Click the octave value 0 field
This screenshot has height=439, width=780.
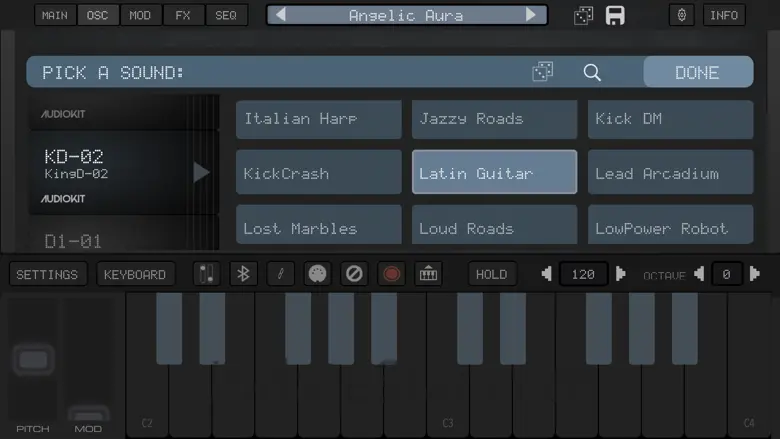click(727, 274)
